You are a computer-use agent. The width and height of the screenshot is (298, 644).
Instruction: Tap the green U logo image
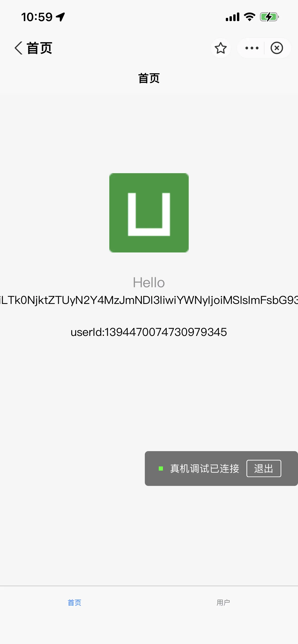tap(149, 213)
